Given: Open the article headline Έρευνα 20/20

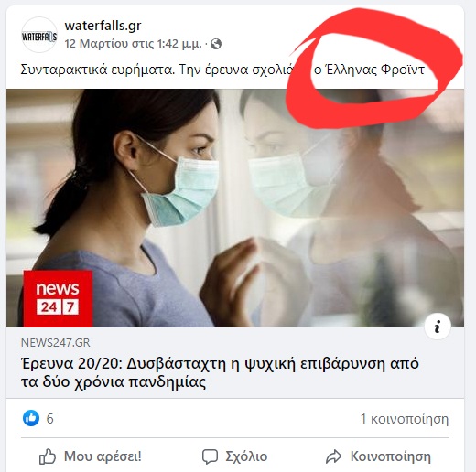Looking at the screenshot, I should 220,372.
